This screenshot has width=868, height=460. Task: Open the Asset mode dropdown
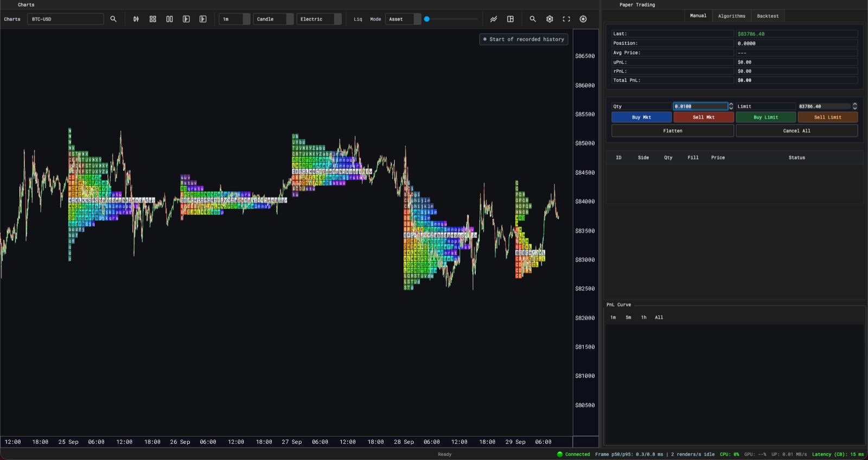click(403, 19)
